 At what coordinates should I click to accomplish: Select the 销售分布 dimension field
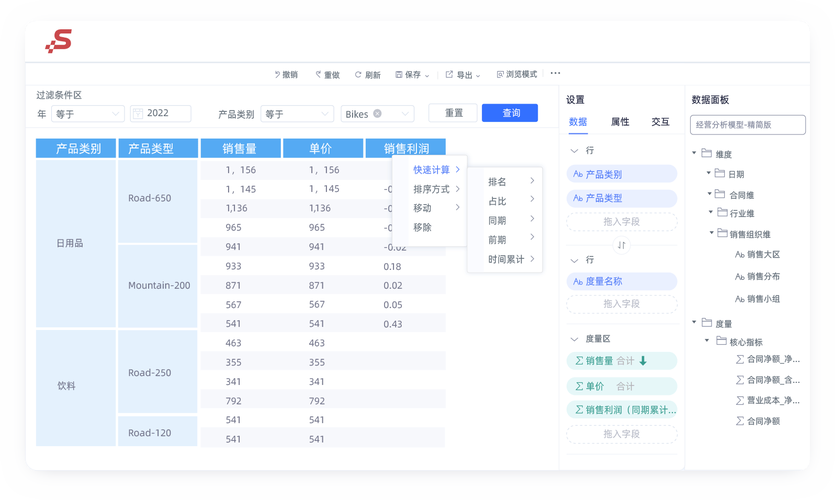(x=758, y=276)
